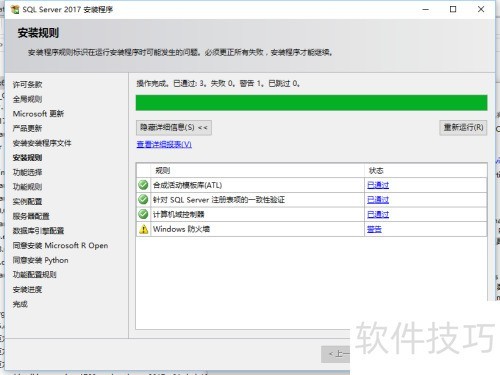Select 实例配置 step in sidebar
Image resolution: width=500 pixels, height=375 pixels.
click(x=27, y=202)
